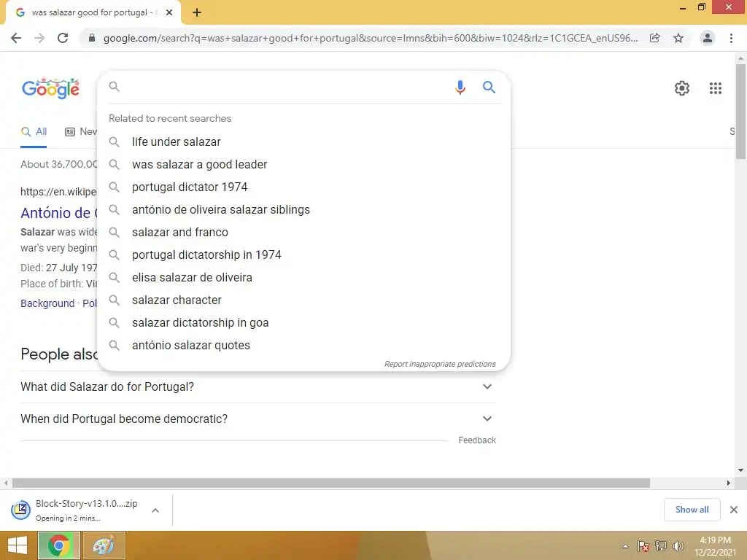Expand 'When did Portugal become democratic?'
The height and width of the screenshot is (560, 747).
click(x=258, y=419)
